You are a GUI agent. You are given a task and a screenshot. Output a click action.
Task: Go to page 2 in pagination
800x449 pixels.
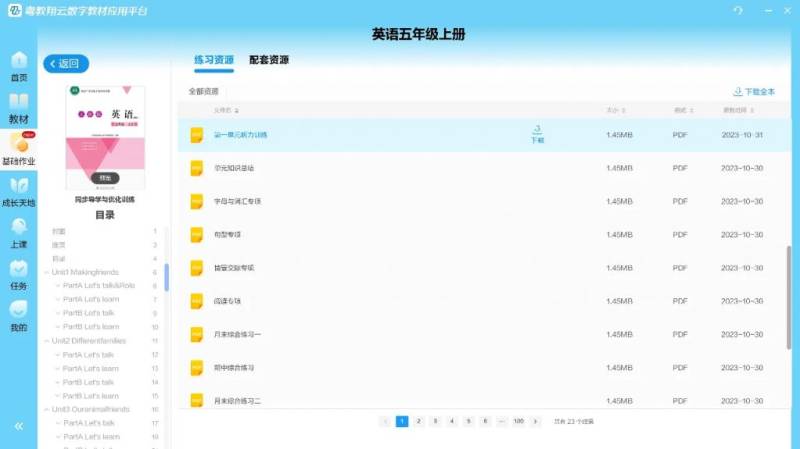[x=419, y=422]
